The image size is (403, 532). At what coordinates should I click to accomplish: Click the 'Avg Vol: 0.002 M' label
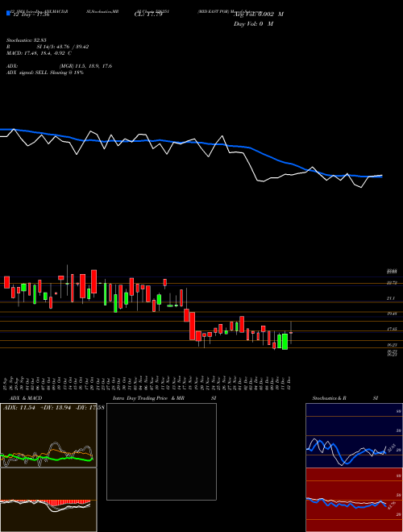pos(258,15)
